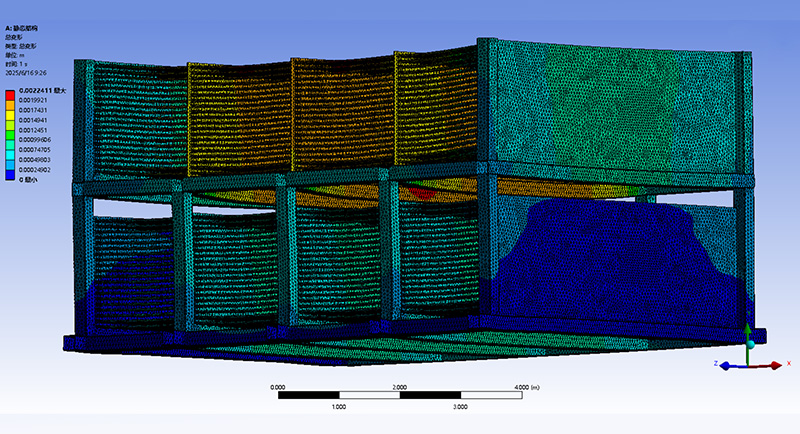This screenshot has width=800, height=434.
Task: Click the date stamp 2025/6/16 9:26
Action: (x=26, y=73)
